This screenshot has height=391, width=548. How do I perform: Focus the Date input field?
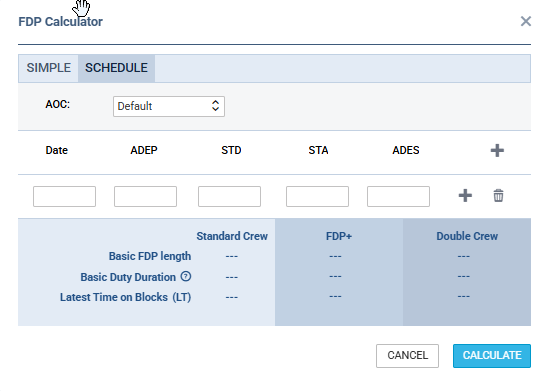(64, 196)
